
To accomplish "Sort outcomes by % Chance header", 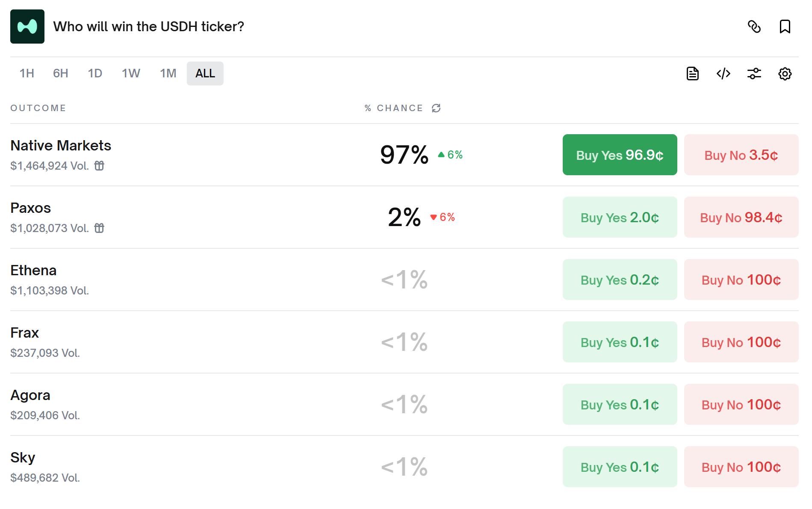I will click(x=393, y=108).
